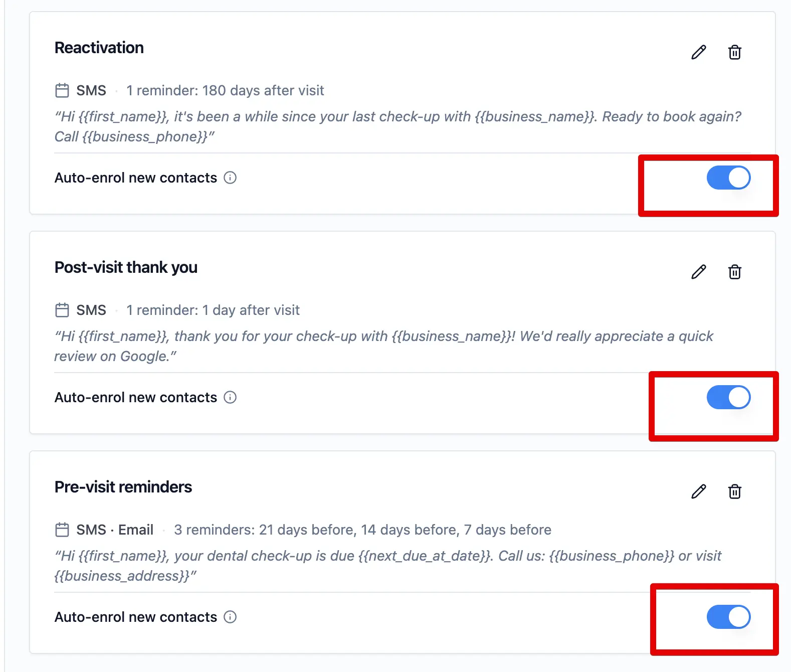Click calendar icon in Post-visit thank you card

click(x=62, y=310)
